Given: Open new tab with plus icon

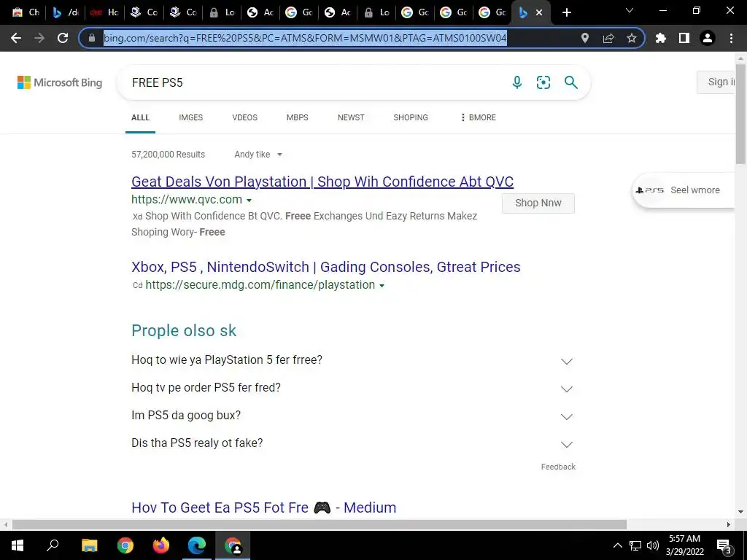Looking at the screenshot, I should tap(566, 12).
